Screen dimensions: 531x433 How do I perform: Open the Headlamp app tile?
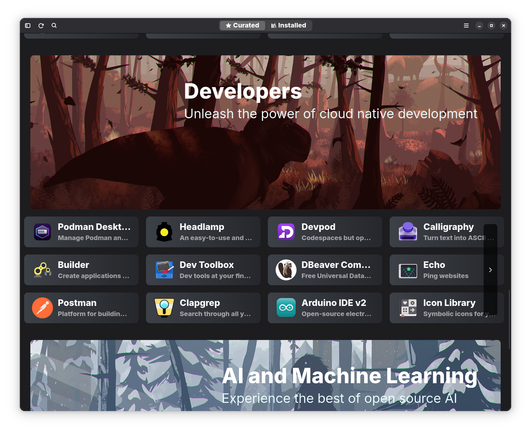tap(203, 232)
